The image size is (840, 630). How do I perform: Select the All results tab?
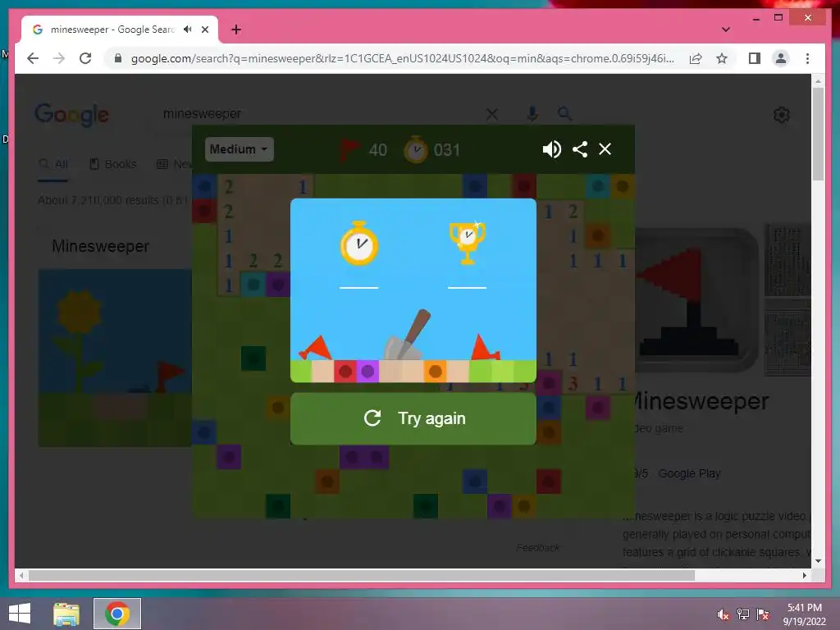(53, 164)
